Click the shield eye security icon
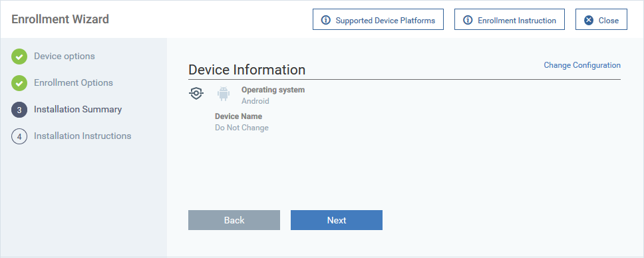Image resolution: width=644 pixels, height=258 pixels. [196, 94]
